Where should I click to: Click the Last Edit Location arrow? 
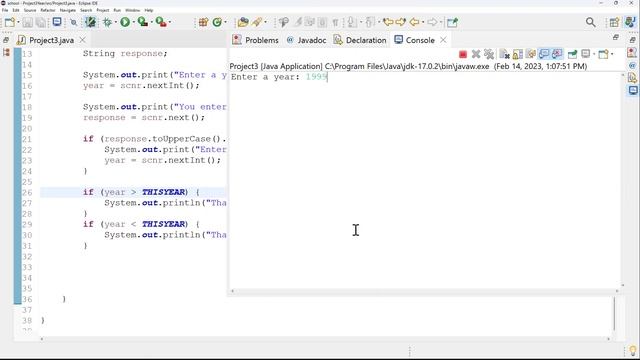click(x=388, y=22)
